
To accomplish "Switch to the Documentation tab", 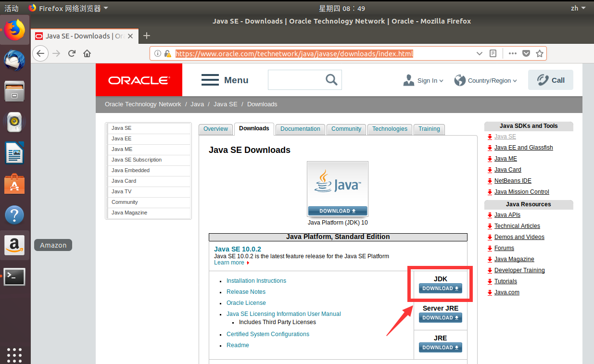I will (300, 129).
